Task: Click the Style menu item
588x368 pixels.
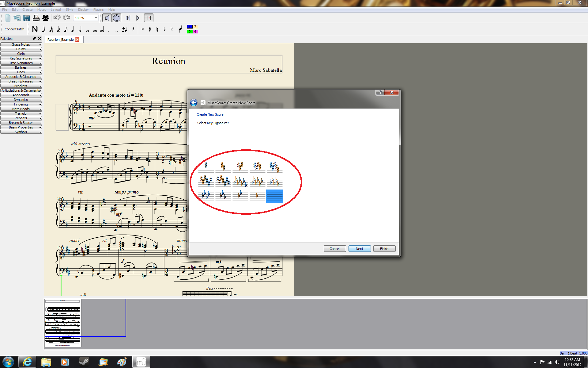Action: pyautogui.click(x=68, y=9)
